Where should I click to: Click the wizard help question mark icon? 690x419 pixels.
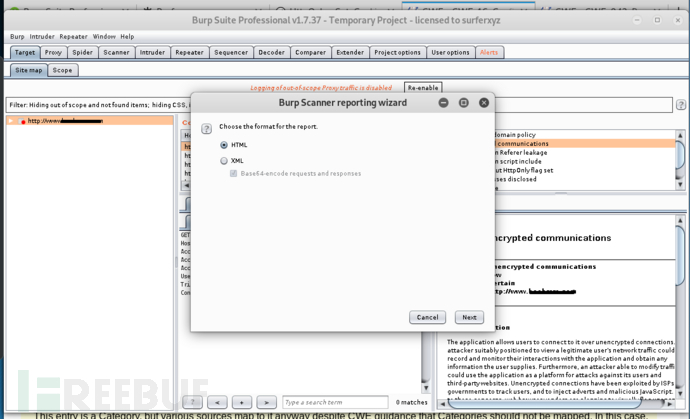[207, 128]
